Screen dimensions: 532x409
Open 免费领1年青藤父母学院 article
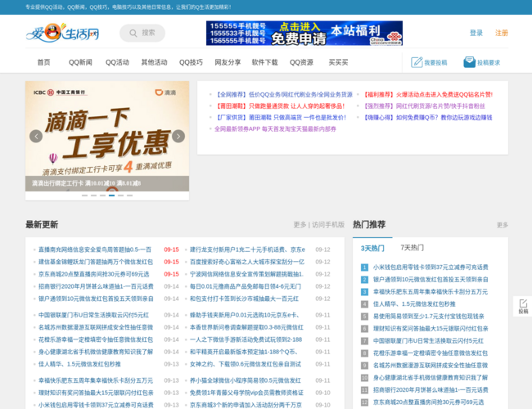(246, 393)
